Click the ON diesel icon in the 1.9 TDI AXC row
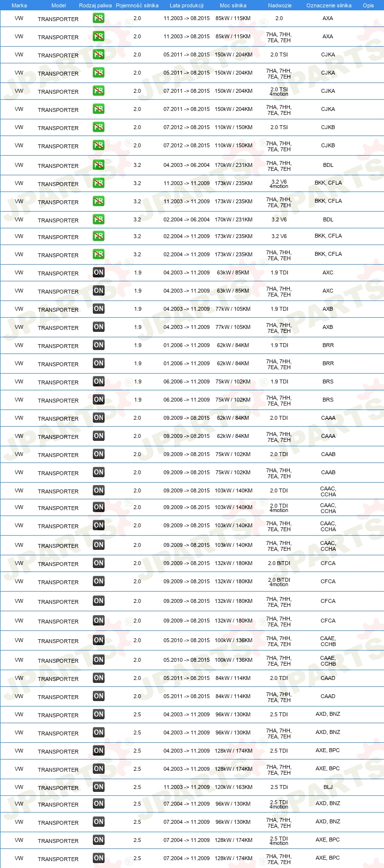384x868 pixels. pos(99,272)
